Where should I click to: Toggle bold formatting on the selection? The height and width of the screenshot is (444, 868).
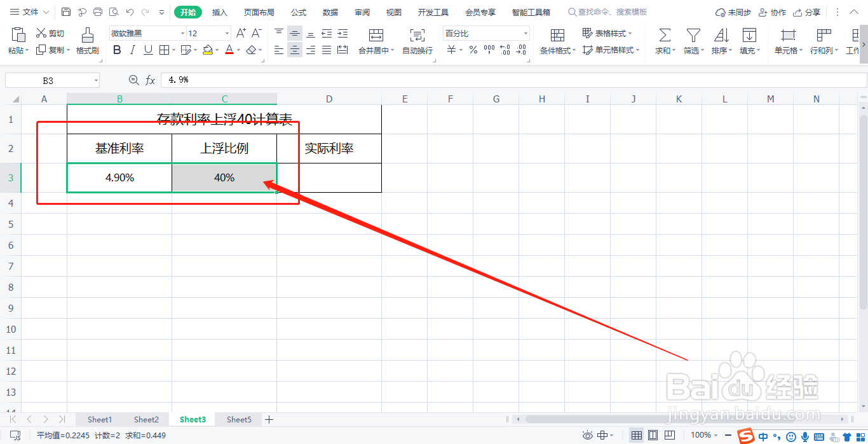[117, 50]
